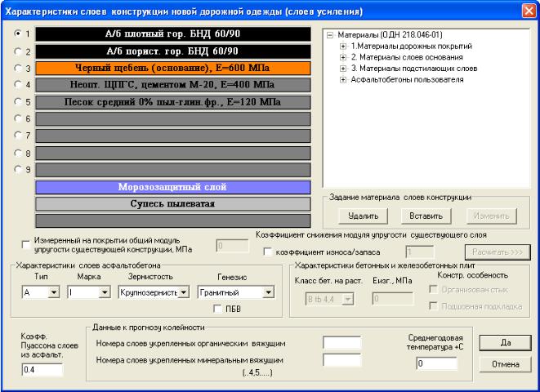This screenshot has width=540, height=392.
Task: Select layer 5 radio button
Action: [17, 101]
